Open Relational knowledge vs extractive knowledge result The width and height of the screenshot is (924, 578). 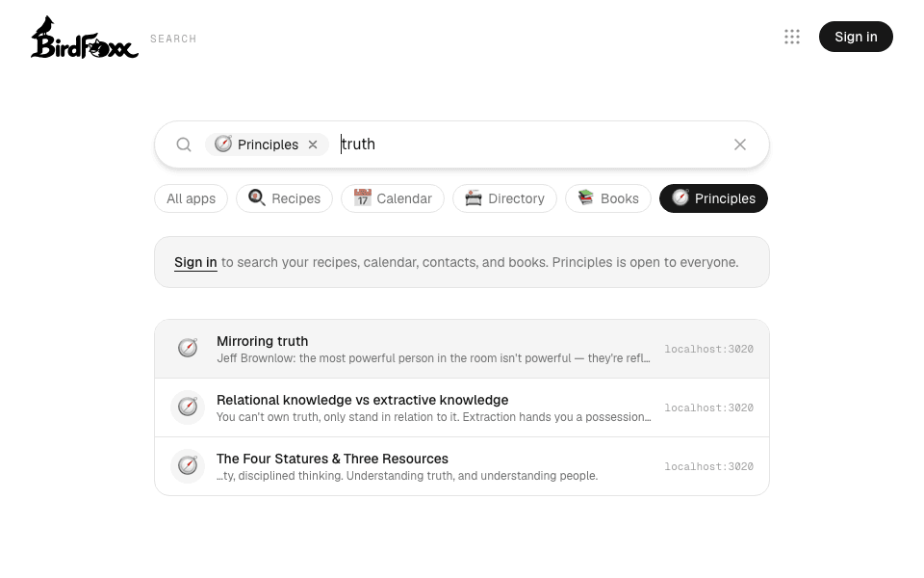[x=462, y=407]
